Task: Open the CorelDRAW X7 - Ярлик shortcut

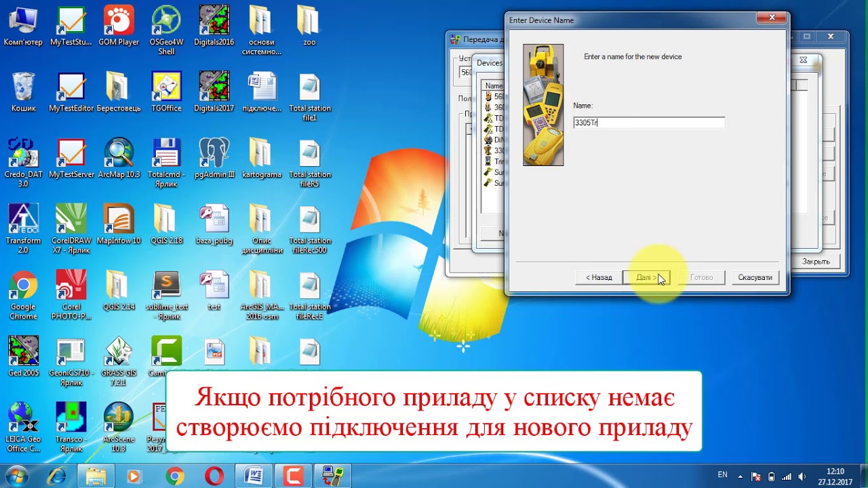Action: 71,229
